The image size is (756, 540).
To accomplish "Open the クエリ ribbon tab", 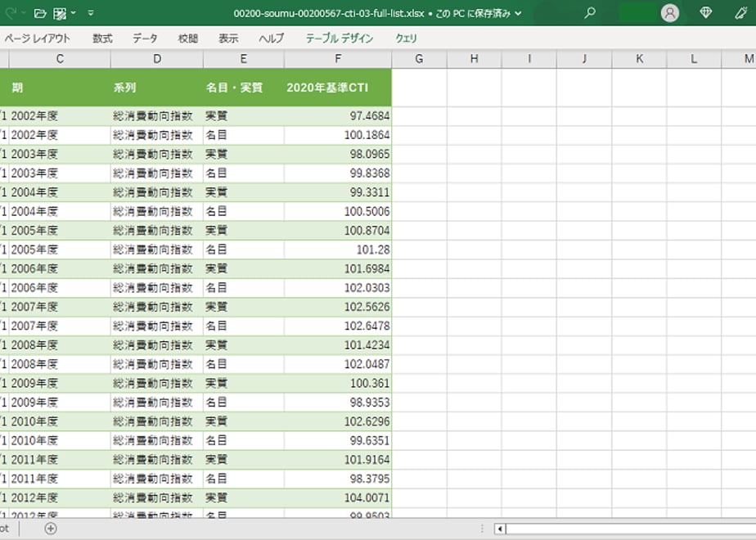I will point(406,38).
